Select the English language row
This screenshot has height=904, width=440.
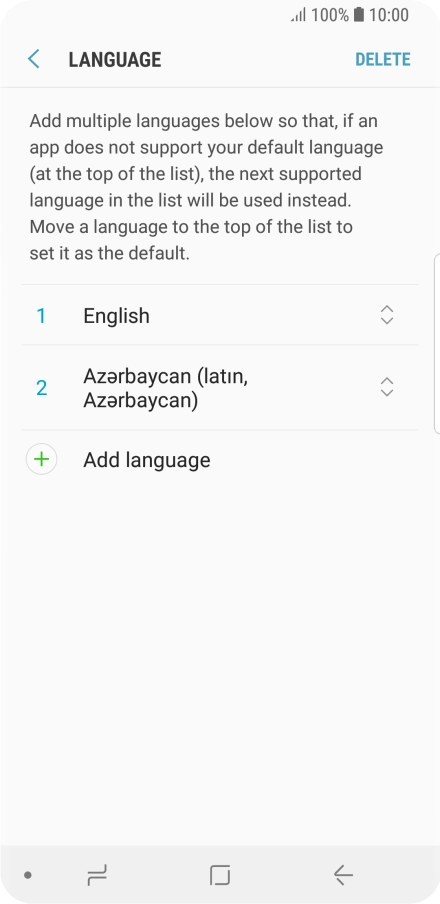click(x=220, y=315)
